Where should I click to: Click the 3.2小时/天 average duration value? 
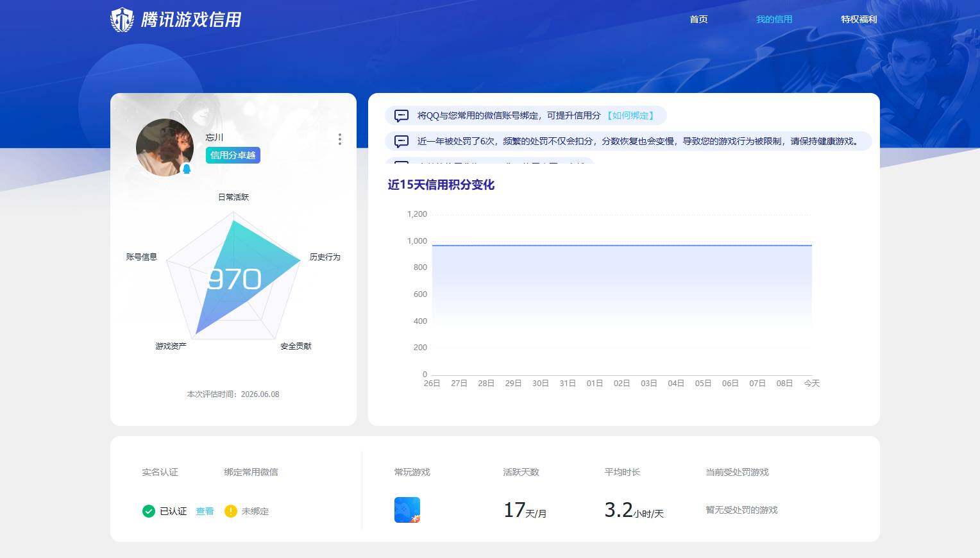pyautogui.click(x=634, y=510)
